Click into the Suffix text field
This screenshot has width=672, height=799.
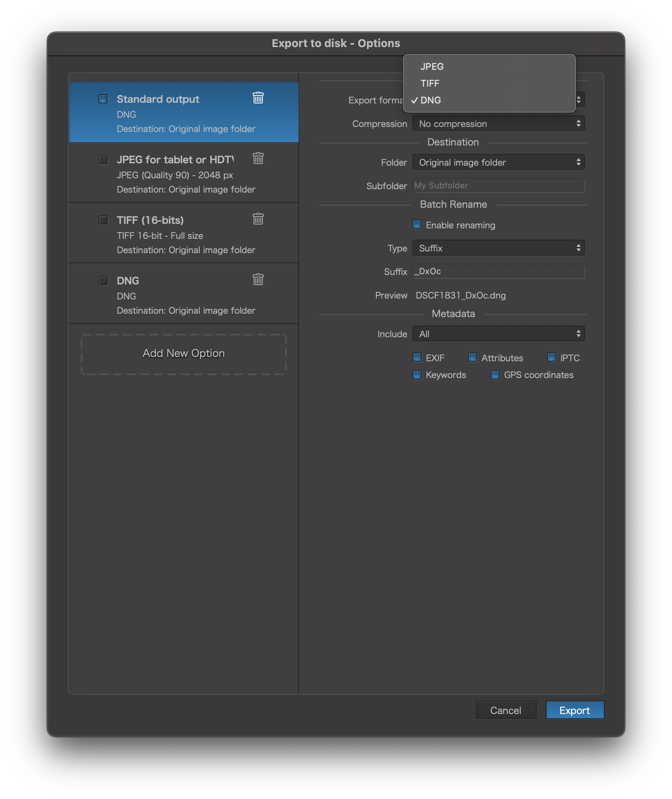tap(498, 272)
